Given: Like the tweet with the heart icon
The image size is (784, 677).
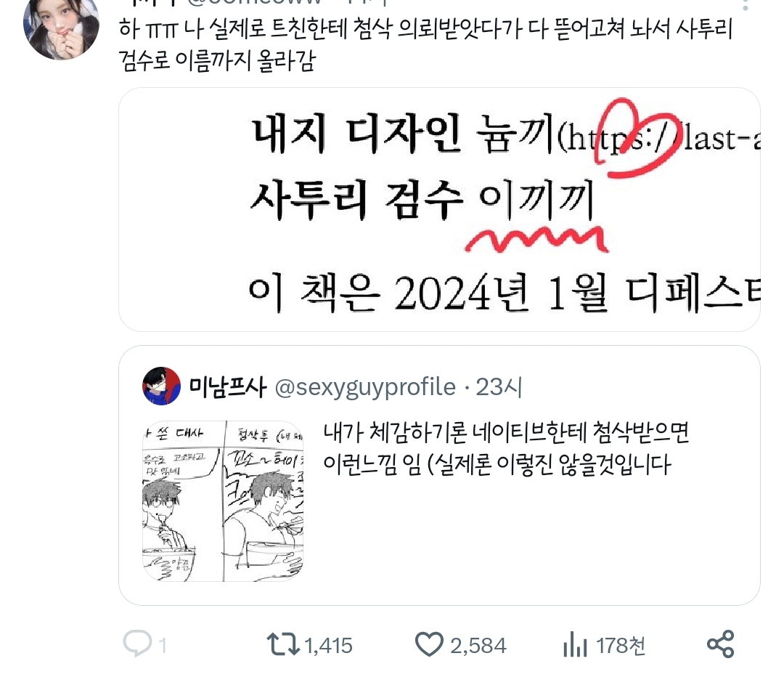Looking at the screenshot, I should click(x=429, y=644).
